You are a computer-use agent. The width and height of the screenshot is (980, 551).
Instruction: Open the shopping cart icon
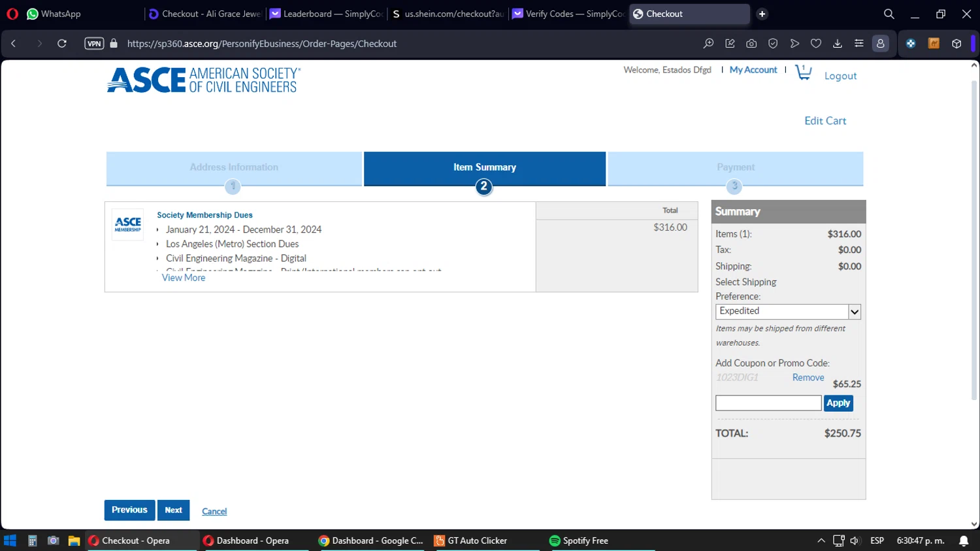[803, 73]
